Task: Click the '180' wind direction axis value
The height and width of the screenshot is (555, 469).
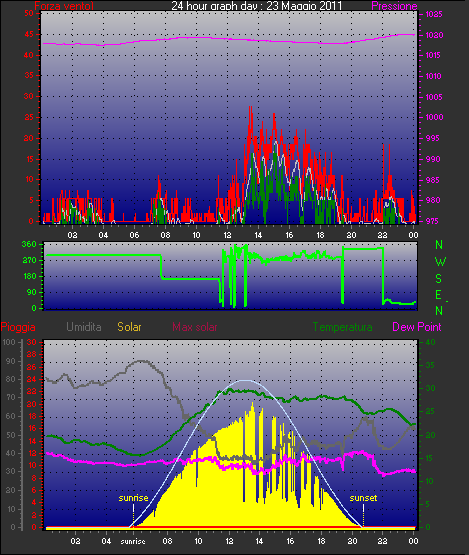Action: 30,276
